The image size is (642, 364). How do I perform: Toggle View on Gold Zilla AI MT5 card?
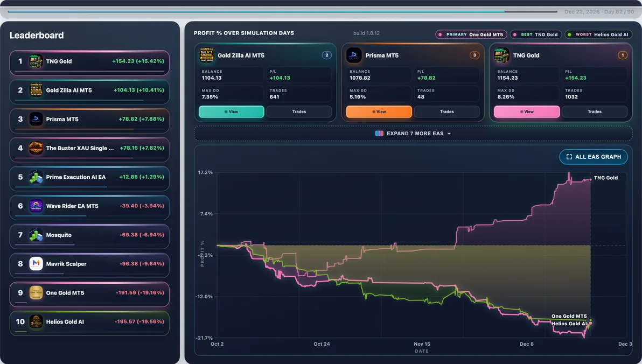232,112
